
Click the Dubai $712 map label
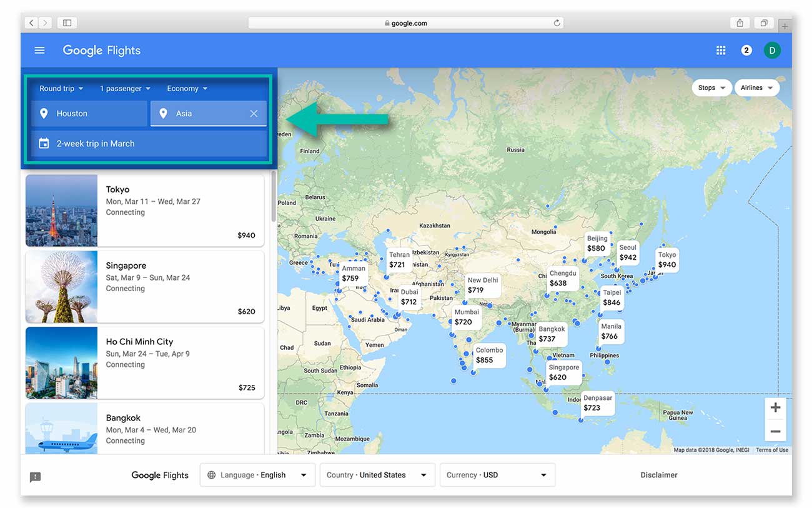[409, 297]
